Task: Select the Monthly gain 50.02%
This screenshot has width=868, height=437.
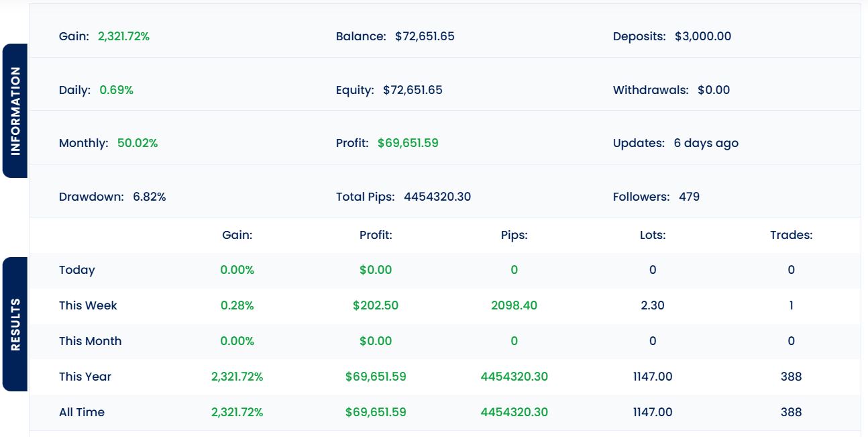Action: click(x=138, y=143)
